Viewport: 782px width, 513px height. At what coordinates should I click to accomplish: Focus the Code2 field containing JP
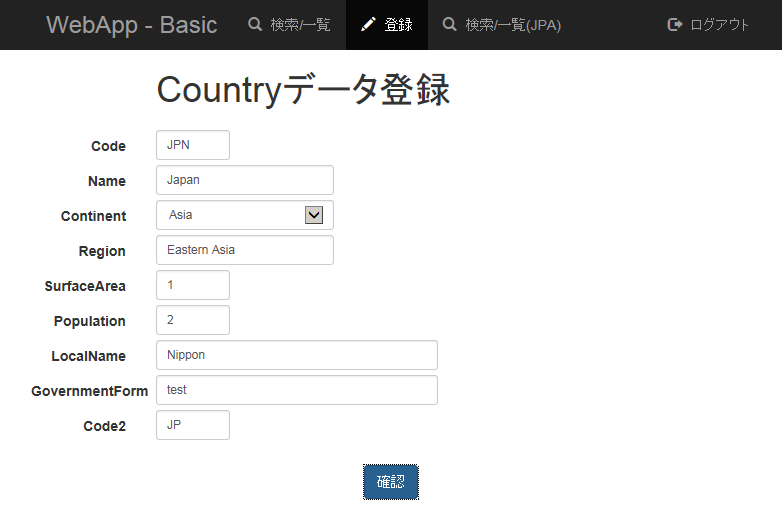193,425
